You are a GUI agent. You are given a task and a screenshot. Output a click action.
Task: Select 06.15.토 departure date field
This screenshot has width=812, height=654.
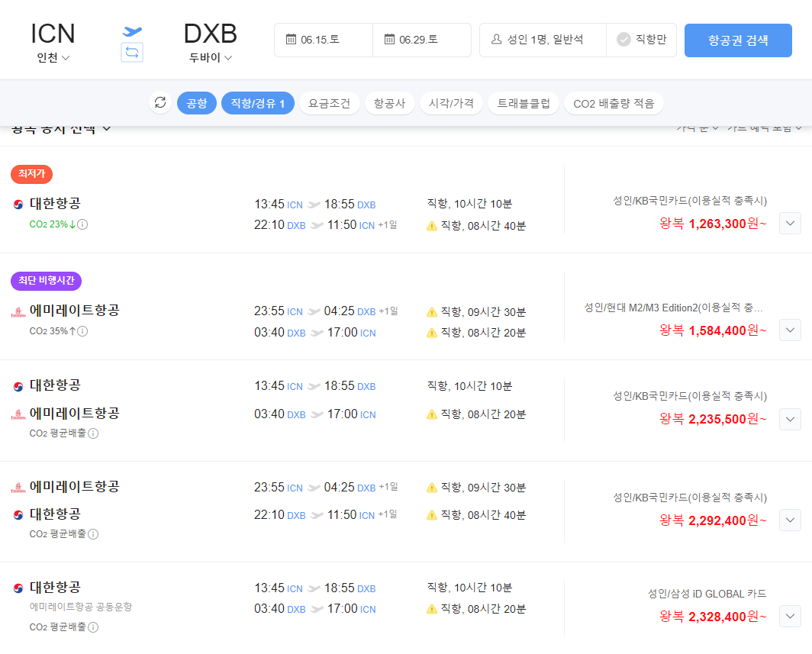pos(324,40)
